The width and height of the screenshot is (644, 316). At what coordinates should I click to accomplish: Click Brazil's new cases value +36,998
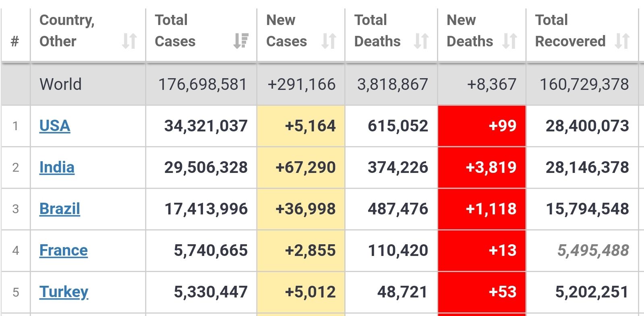pyautogui.click(x=305, y=209)
